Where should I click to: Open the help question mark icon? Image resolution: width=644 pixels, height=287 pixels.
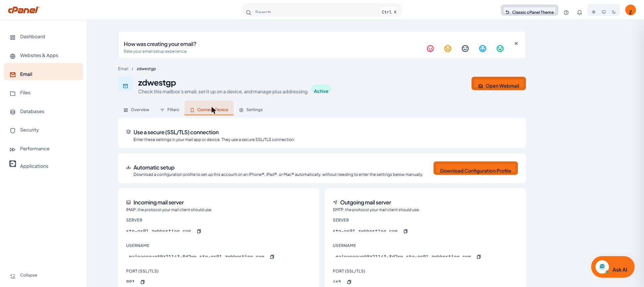point(566,12)
